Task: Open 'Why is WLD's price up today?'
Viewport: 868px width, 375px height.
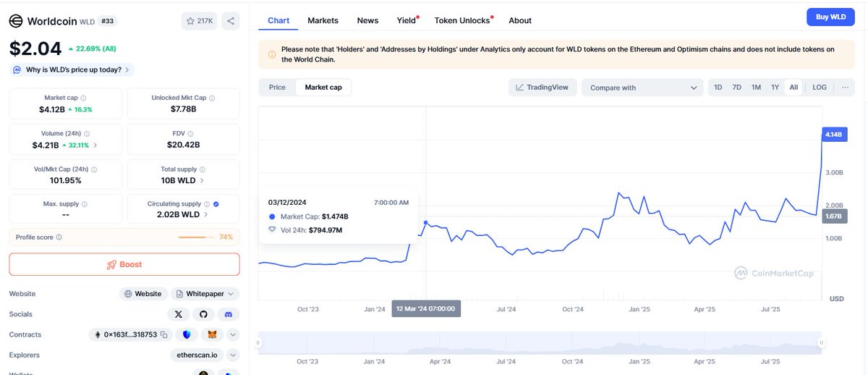Action: (x=72, y=69)
